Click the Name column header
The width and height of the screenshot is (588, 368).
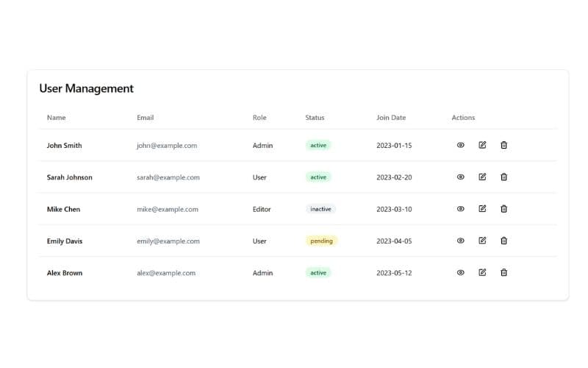pos(56,118)
